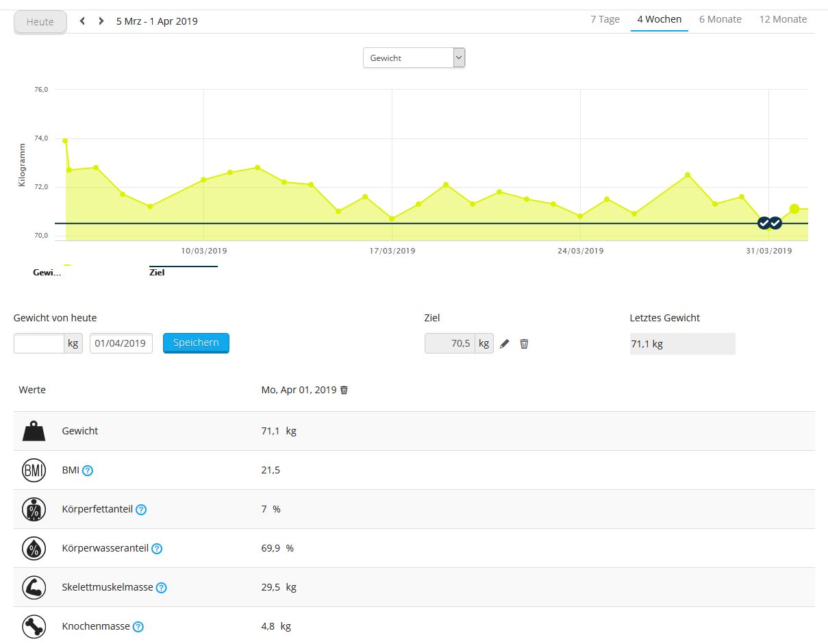
Task: Select the 12 Monate tab
Action: 783,19
